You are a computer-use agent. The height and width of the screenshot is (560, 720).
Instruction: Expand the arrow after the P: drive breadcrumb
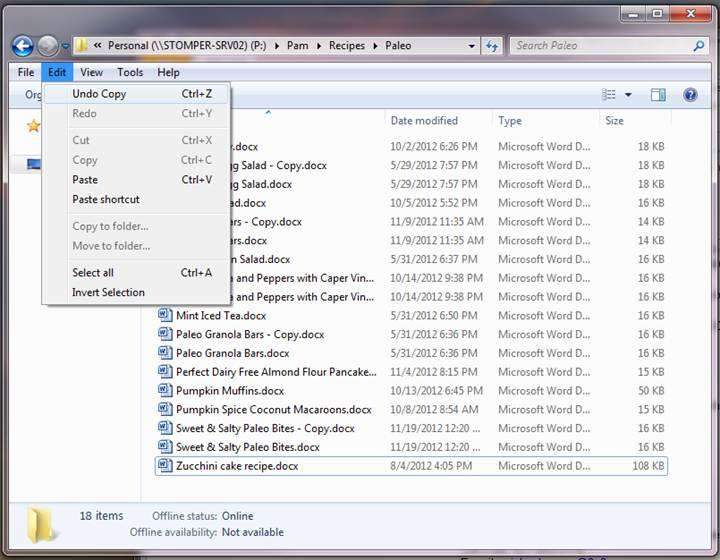[x=277, y=46]
